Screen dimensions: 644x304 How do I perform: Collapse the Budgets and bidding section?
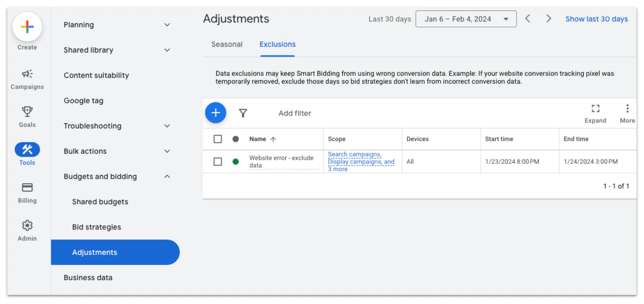(167, 176)
